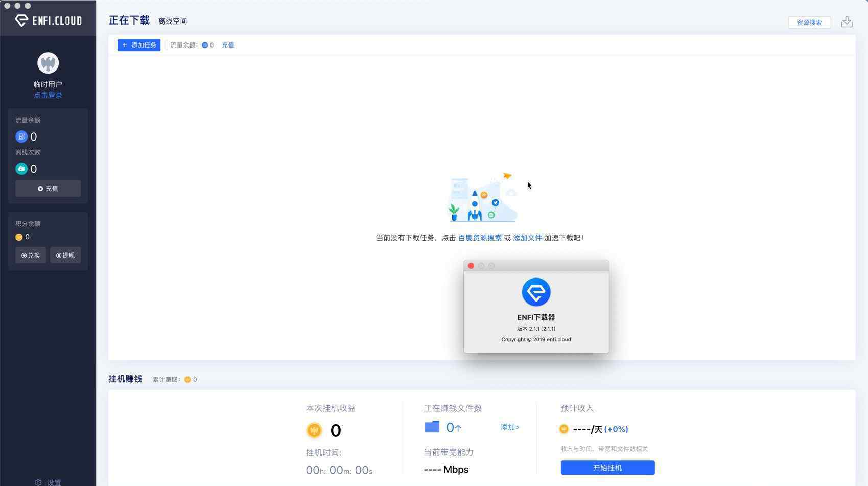Click the rocket illustration in empty state
868x486 pixels.
tap(483, 198)
